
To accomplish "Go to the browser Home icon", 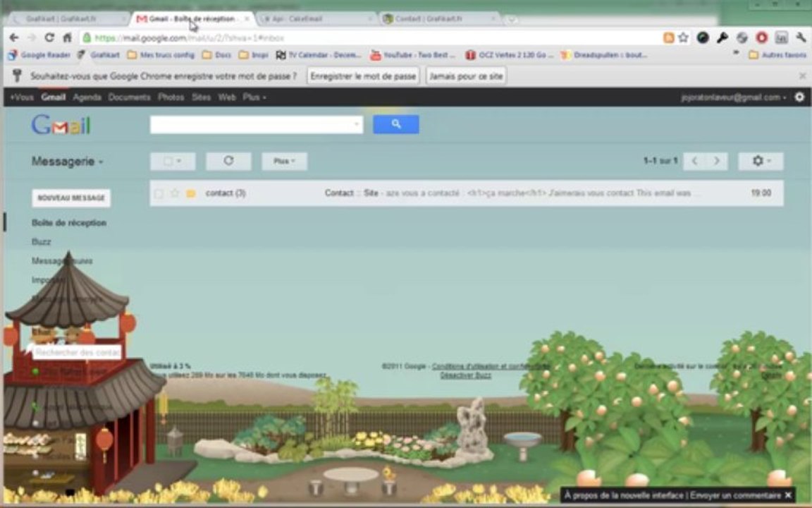I will pos(68,38).
